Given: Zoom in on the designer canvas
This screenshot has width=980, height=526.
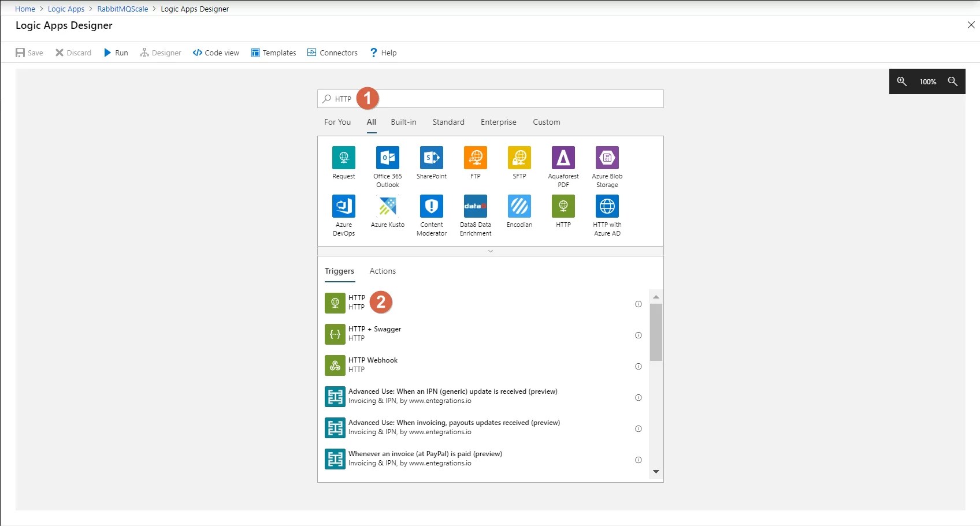Looking at the screenshot, I should pyautogui.click(x=901, y=81).
